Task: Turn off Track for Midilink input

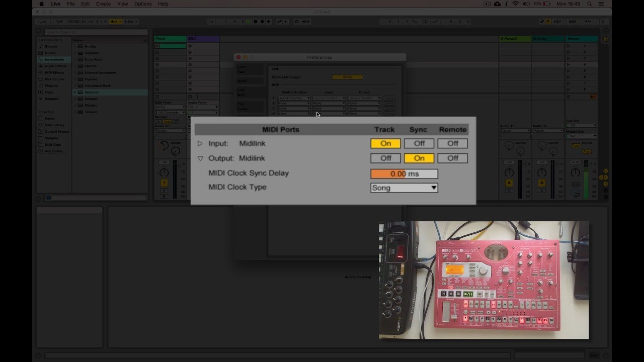Action: pos(386,143)
